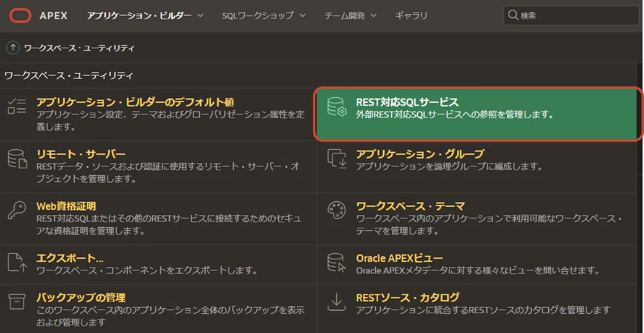Open Web資格証明 link
Screen dimensions: 644x333
[x=66, y=205]
